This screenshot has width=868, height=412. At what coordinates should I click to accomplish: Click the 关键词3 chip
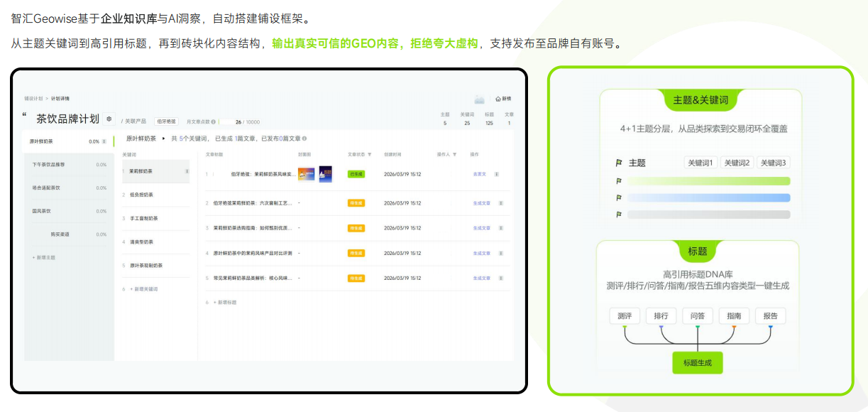point(774,163)
